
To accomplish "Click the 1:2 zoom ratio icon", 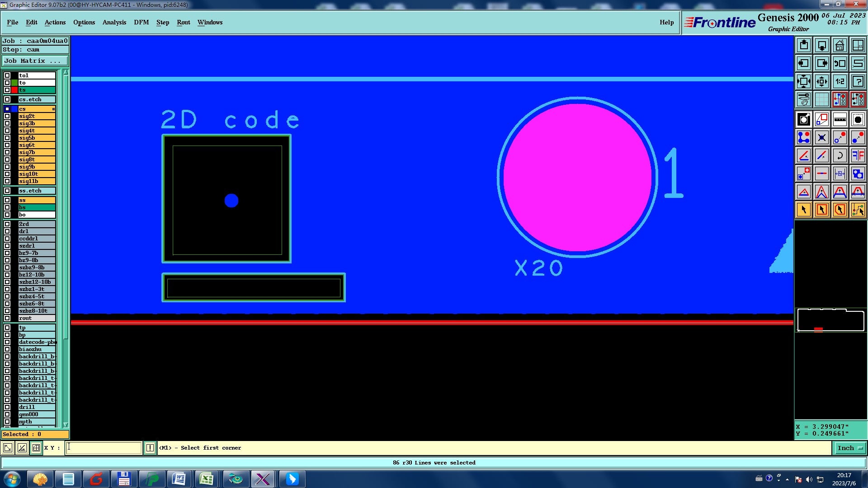I will 840,81.
